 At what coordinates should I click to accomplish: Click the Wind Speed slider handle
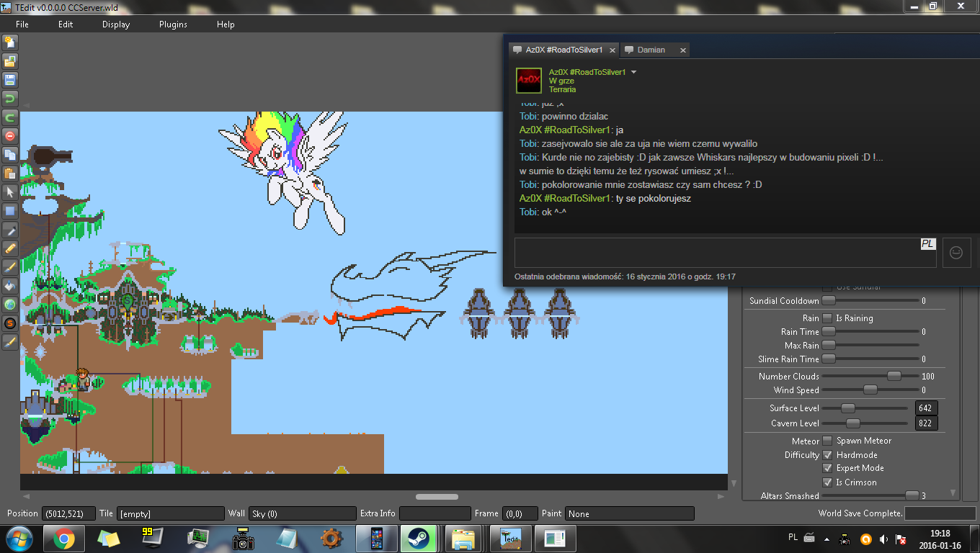point(870,390)
